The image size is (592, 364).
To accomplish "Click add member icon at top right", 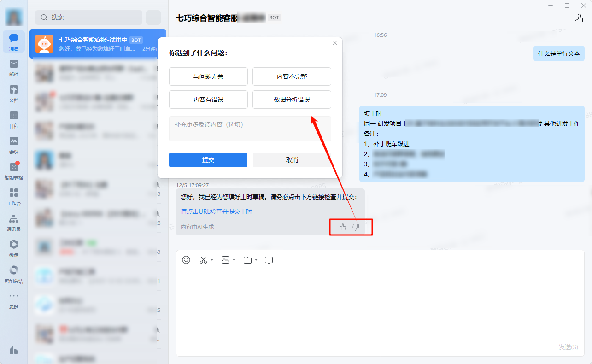I will click(580, 18).
